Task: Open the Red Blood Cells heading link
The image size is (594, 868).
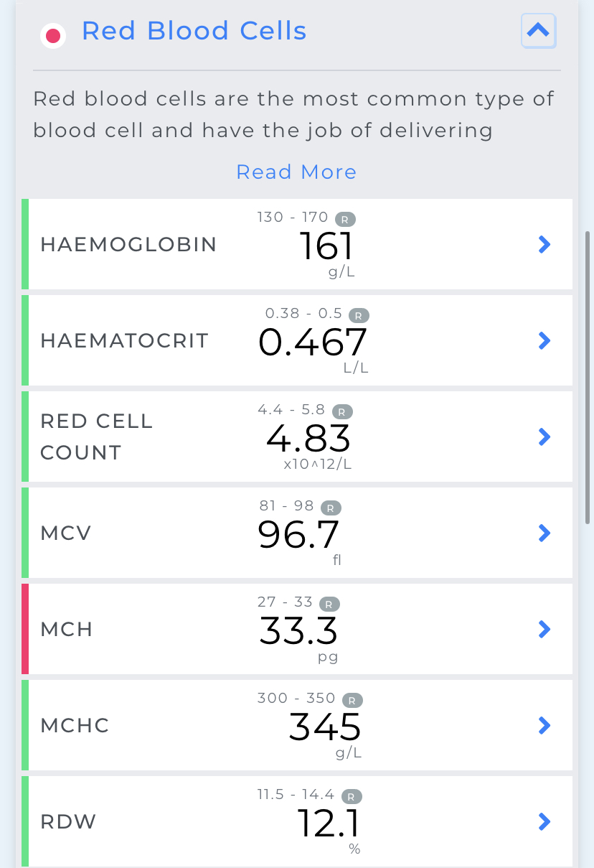Action: (194, 31)
